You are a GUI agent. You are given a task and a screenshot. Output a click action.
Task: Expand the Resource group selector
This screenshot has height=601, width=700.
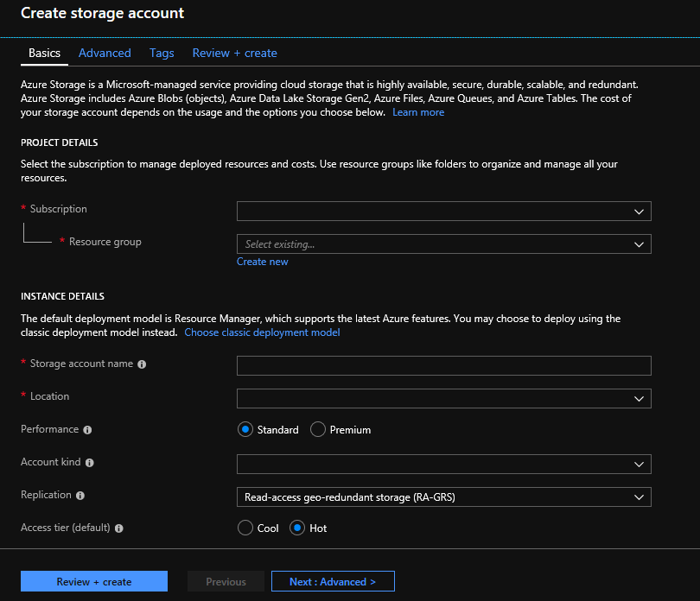pyautogui.click(x=443, y=244)
